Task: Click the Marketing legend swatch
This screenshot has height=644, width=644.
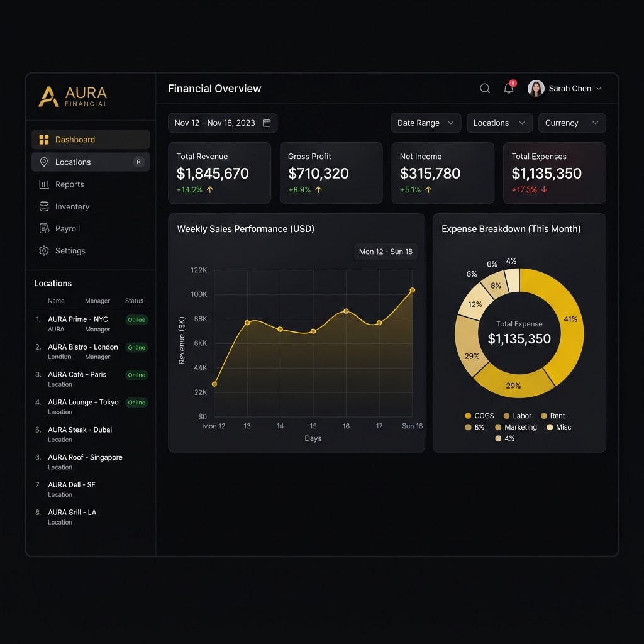Action: pos(498,427)
